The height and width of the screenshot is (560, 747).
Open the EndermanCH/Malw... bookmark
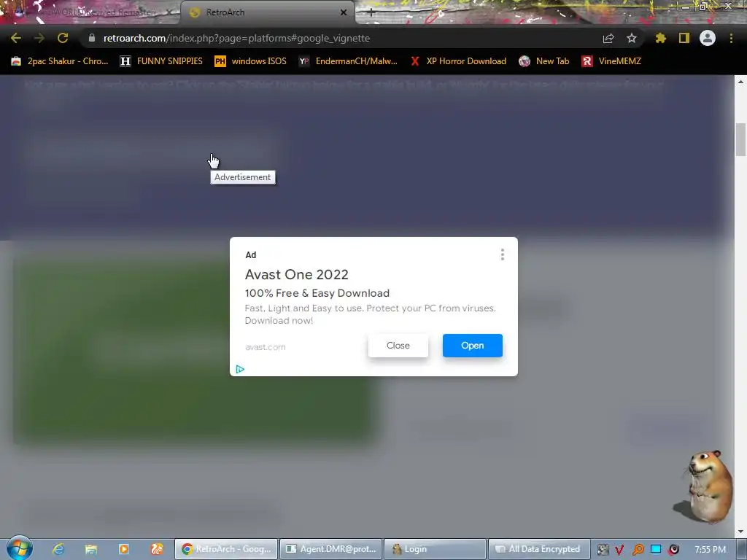point(348,61)
